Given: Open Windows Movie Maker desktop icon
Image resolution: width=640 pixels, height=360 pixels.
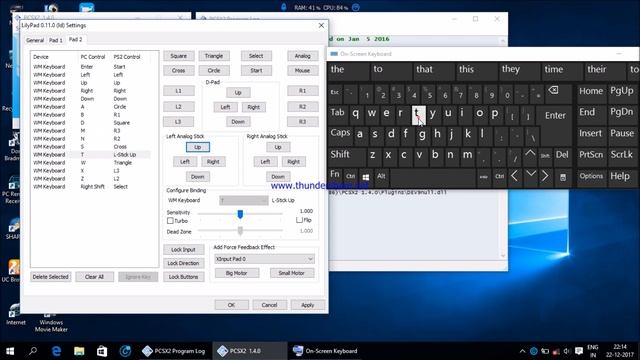Looking at the screenshot, I should pos(51,322).
